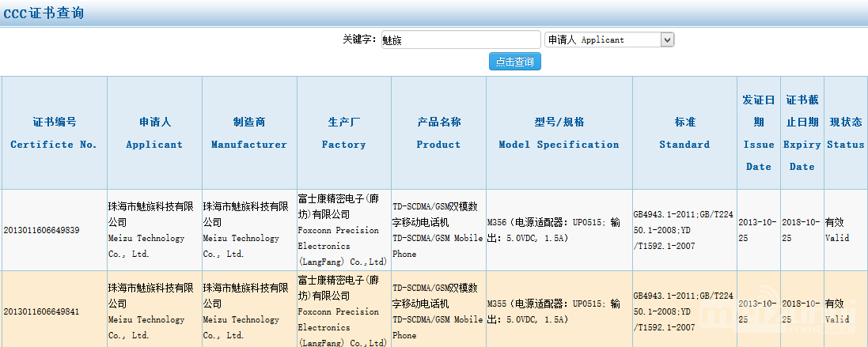
Task: Click the GB4943.1-2011 standard cell in M356 row
Action: click(684, 230)
